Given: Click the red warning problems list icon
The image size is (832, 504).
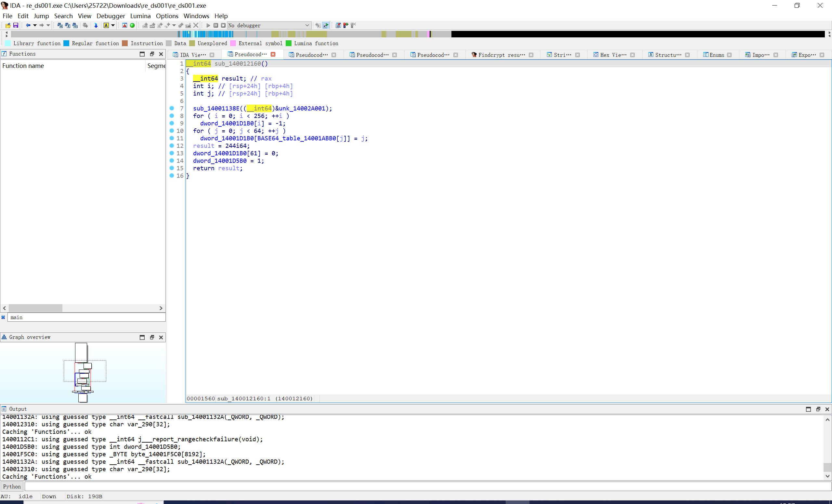Looking at the screenshot, I should pyautogui.click(x=124, y=25).
